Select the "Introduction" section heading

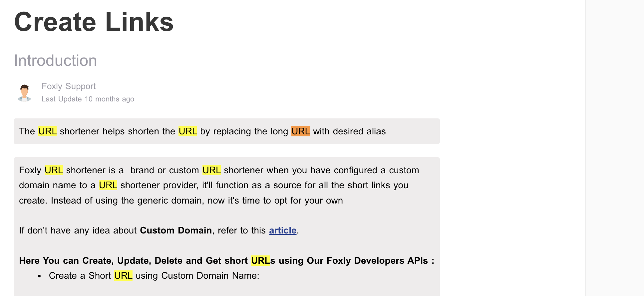click(x=55, y=61)
